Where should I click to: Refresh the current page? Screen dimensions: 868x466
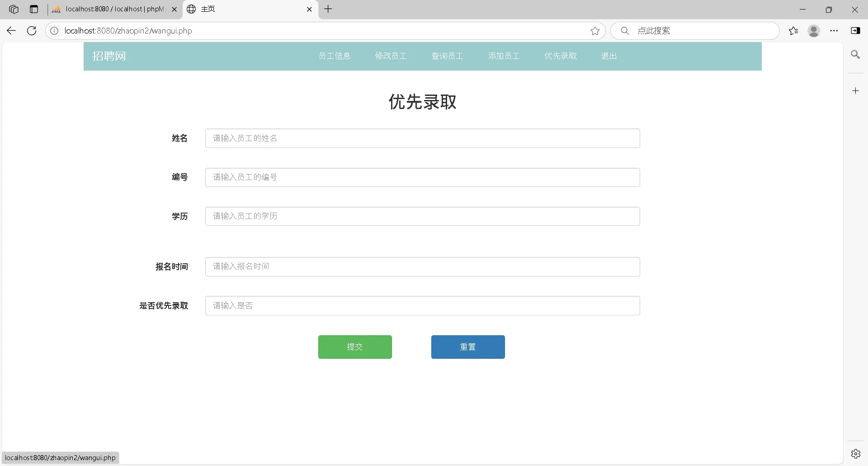click(31, 30)
